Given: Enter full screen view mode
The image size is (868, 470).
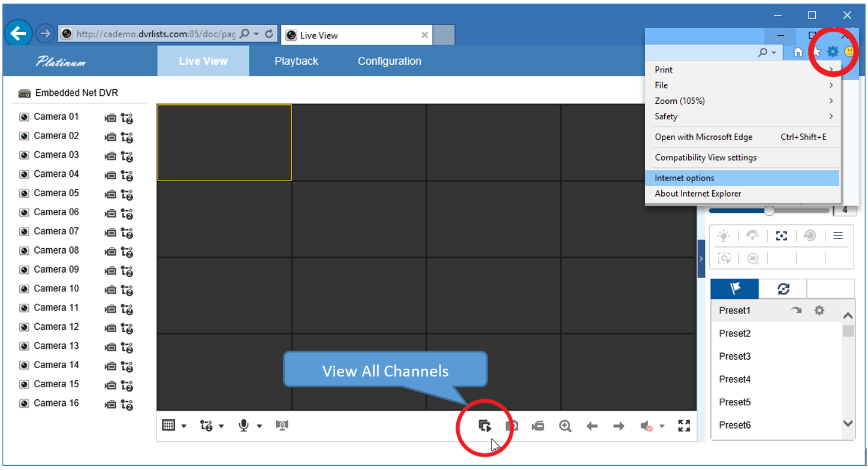Looking at the screenshot, I should 684,426.
